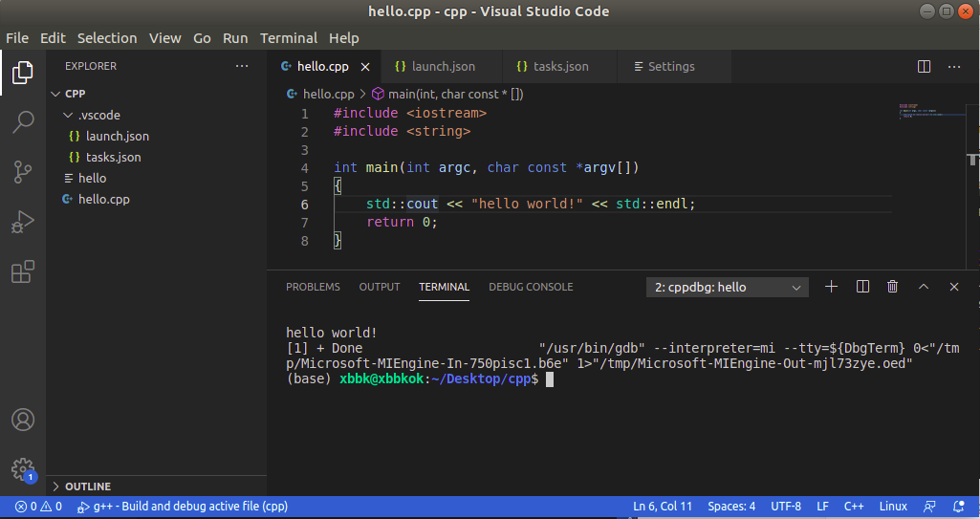This screenshot has height=519, width=980.
Task: Open the PROBLEMS panel tab
Action: [314, 288]
